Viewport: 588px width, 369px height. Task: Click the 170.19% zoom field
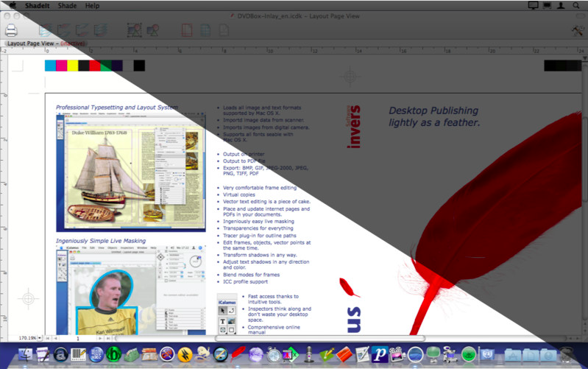point(28,337)
